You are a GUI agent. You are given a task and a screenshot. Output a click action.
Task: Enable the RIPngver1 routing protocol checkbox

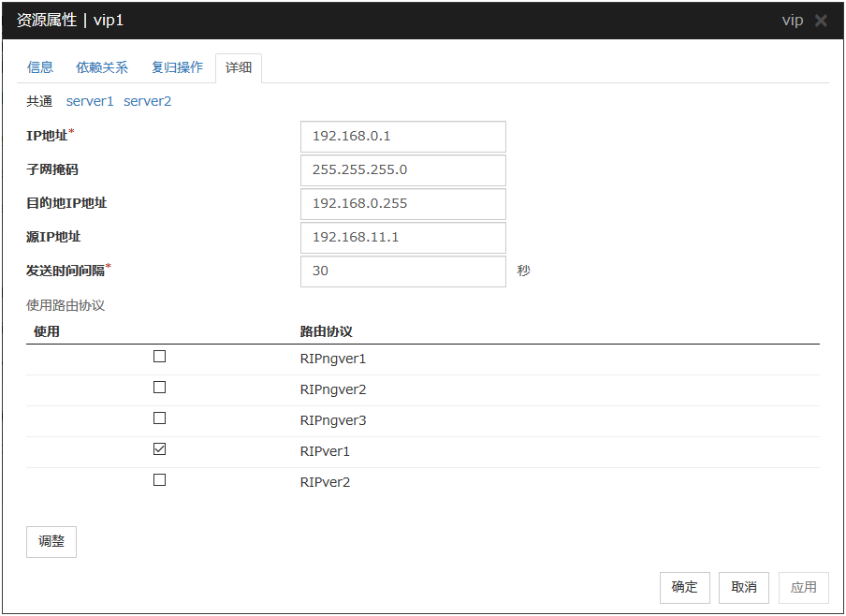(x=159, y=357)
